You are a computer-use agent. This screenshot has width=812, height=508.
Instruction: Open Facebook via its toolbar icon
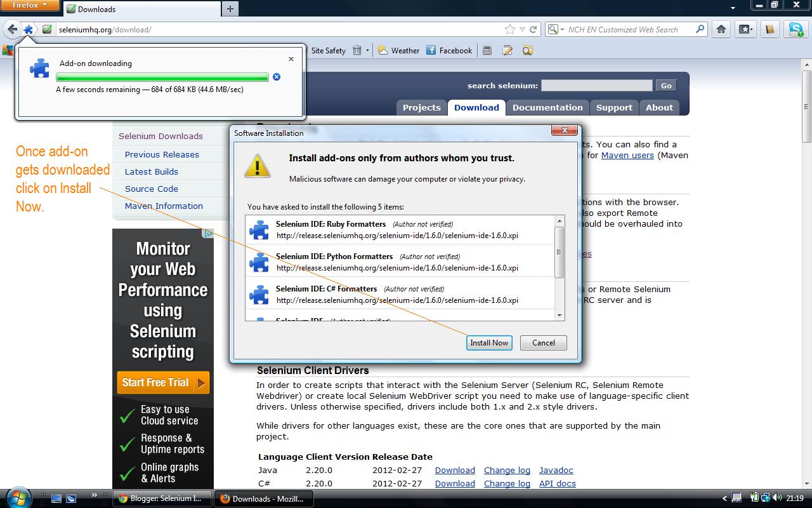[x=432, y=50]
